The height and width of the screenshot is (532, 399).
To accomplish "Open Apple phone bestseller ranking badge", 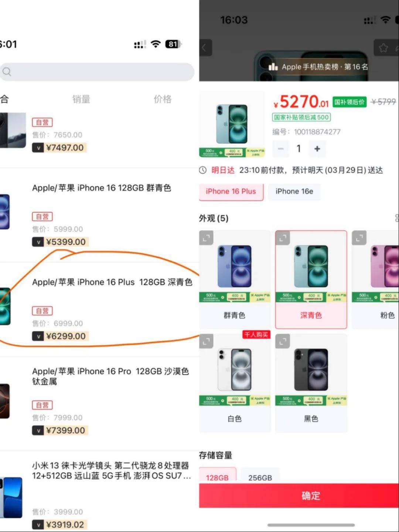I will (318, 67).
